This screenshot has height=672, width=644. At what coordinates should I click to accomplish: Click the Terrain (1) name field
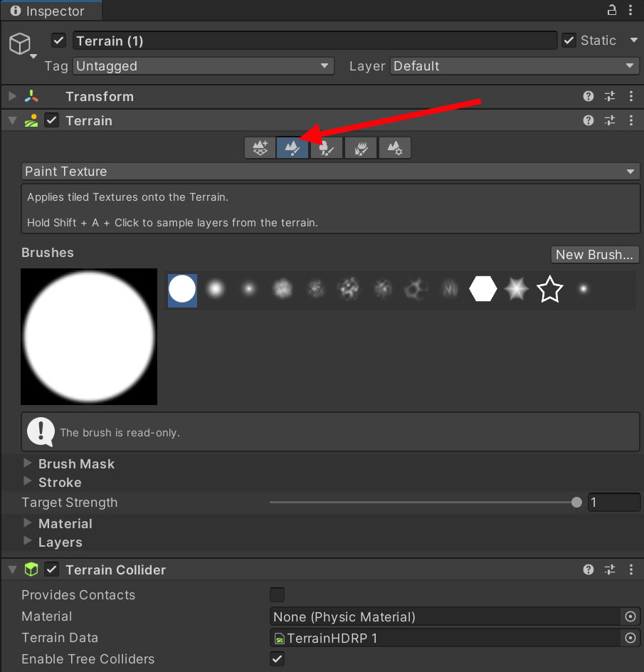tap(315, 41)
